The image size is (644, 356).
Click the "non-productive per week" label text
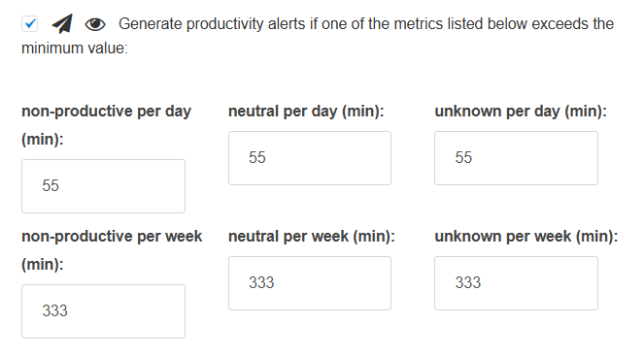pos(112,237)
